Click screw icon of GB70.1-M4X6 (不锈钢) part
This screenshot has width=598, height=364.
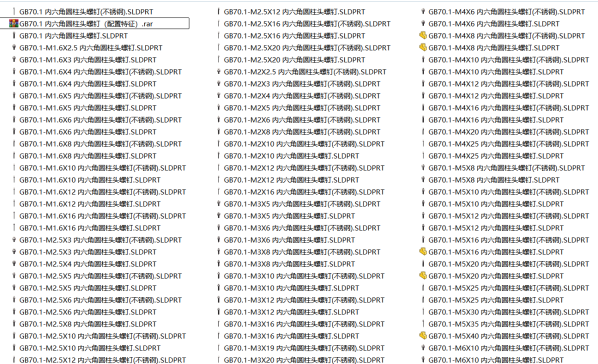423,12
